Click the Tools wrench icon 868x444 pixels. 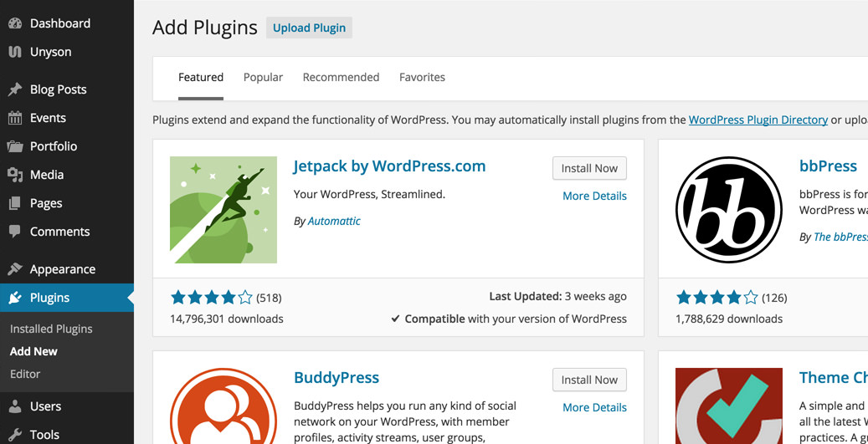[x=16, y=435]
